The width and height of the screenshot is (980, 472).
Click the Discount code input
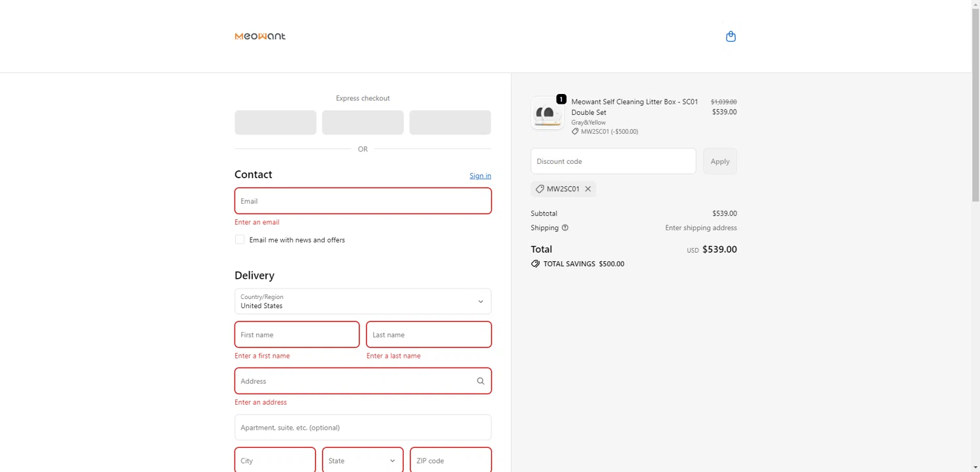tap(613, 161)
